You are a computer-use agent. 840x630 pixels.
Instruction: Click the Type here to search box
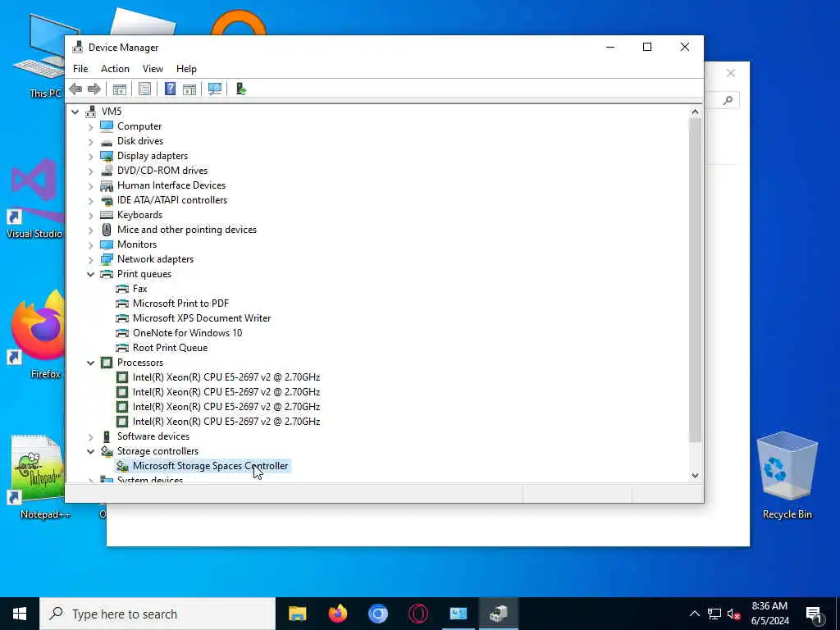coord(157,614)
